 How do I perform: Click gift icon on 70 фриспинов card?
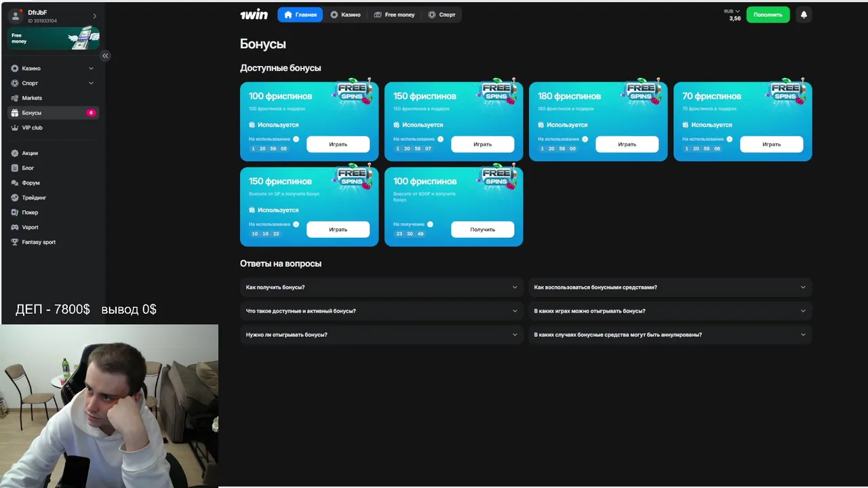[x=686, y=125]
